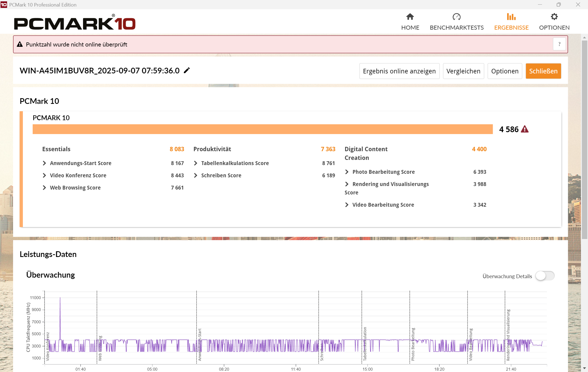Switch to the ERGEBNISSE tab
588x372 pixels.
click(x=511, y=22)
